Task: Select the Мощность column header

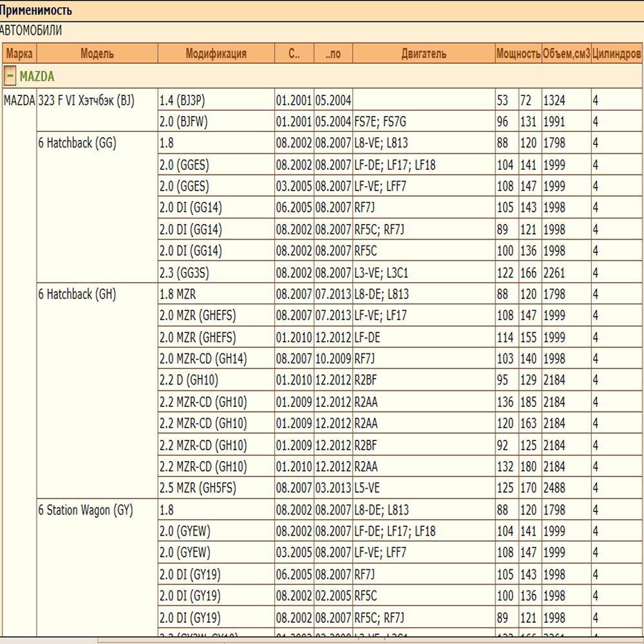Action: [518, 53]
